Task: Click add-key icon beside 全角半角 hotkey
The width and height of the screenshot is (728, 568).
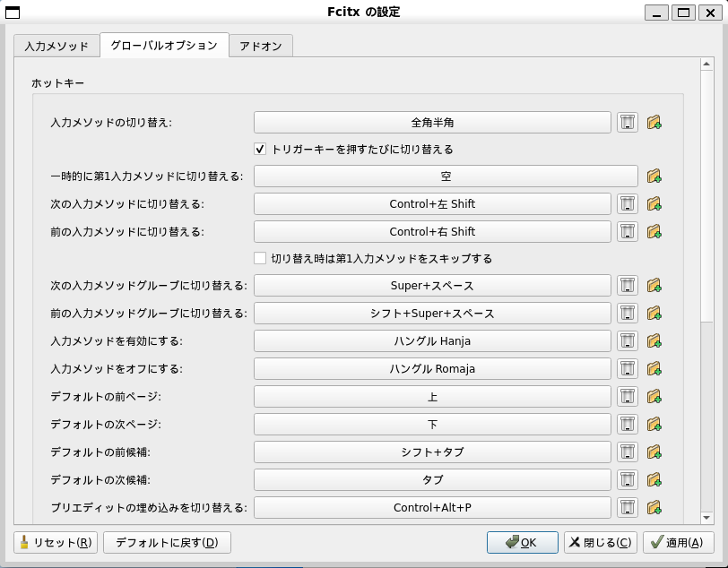Action: click(x=654, y=122)
